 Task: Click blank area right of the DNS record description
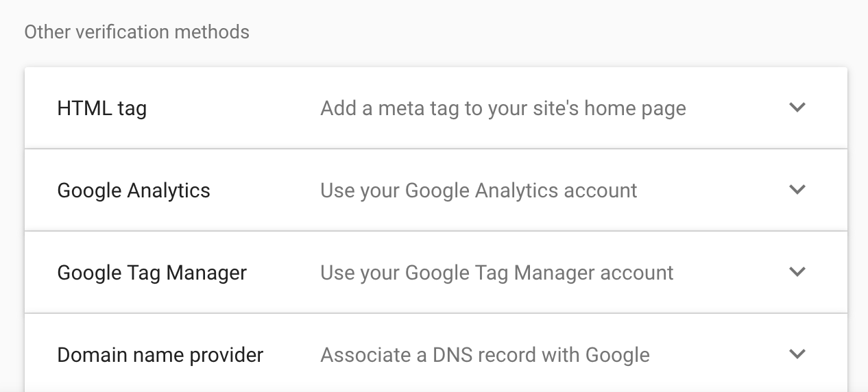tap(713, 355)
